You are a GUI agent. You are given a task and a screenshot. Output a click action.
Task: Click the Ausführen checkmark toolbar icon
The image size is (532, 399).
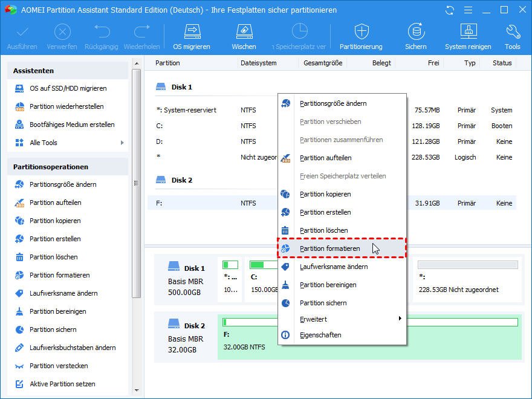[x=22, y=37]
